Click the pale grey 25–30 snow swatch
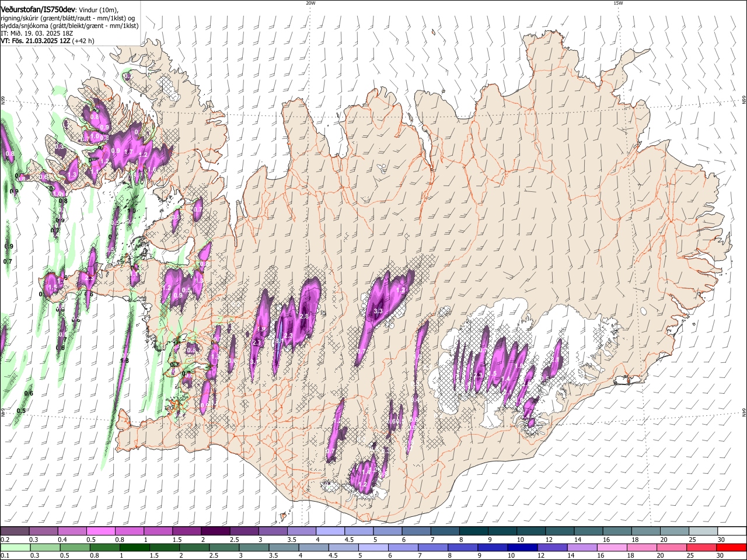The width and height of the screenshot is (747, 560). pyautogui.click(x=703, y=531)
